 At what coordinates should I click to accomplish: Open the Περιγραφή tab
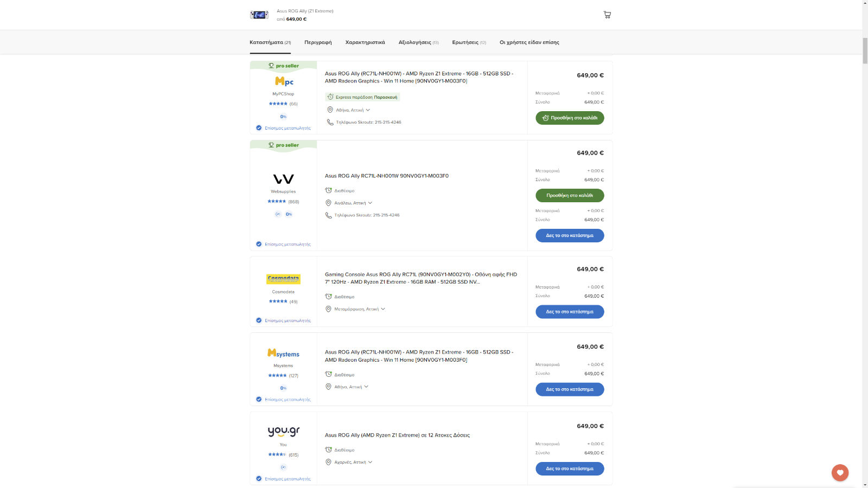[x=318, y=42]
